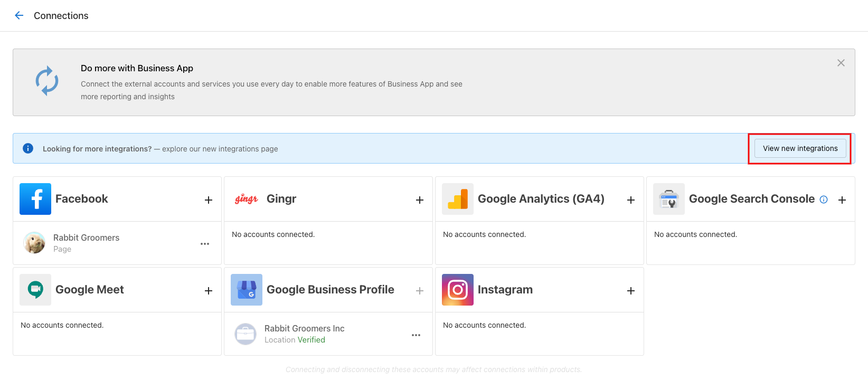Viewport: 868px width, 380px height.
Task: Add a Facebook account with plus
Action: [x=209, y=200]
